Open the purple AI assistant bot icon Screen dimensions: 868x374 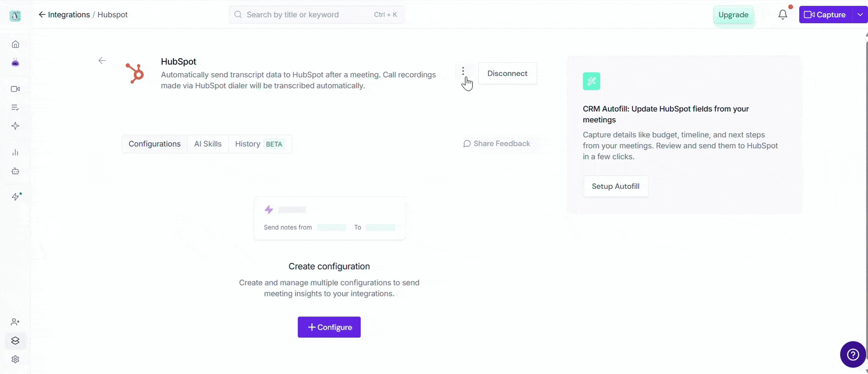(15, 63)
